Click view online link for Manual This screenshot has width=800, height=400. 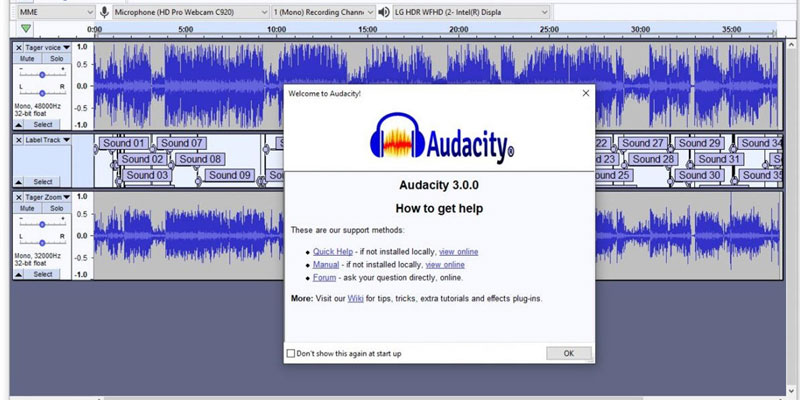coord(445,265)
